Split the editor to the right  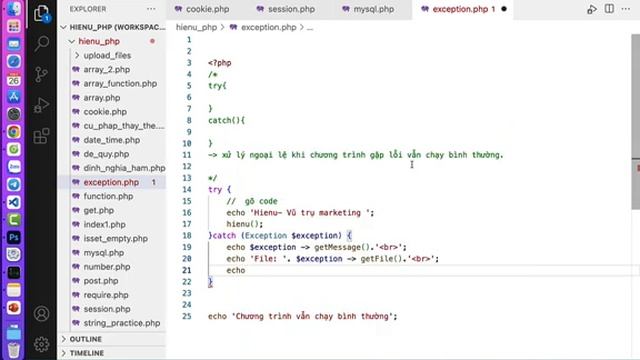click(x=609, y=9)
